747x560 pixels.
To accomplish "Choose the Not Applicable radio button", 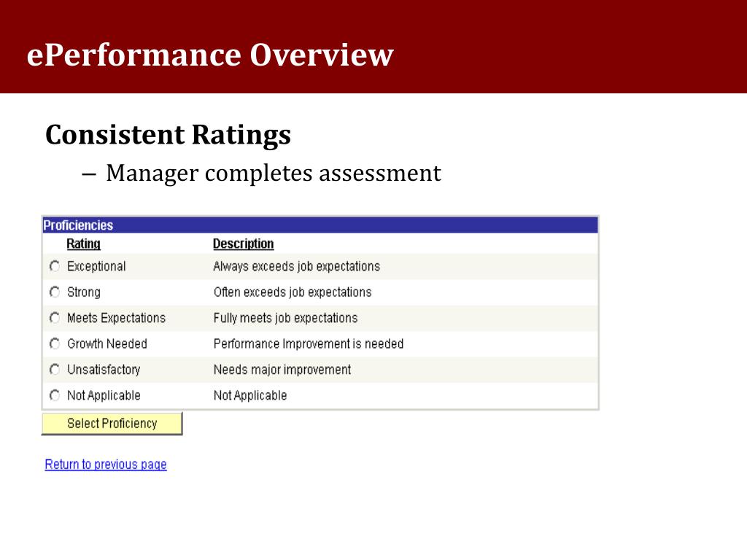I will coord(55,395).
